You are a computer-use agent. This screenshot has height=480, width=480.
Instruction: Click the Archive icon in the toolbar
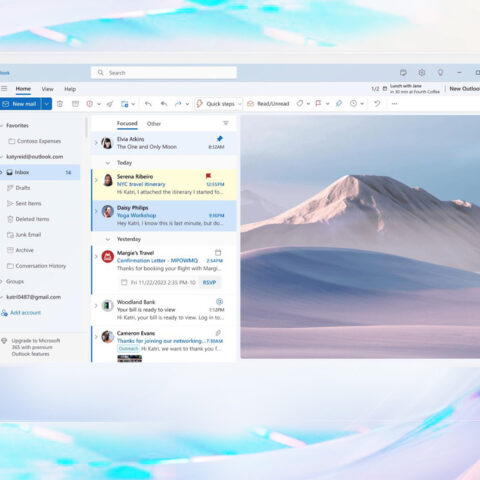point(76,104)
